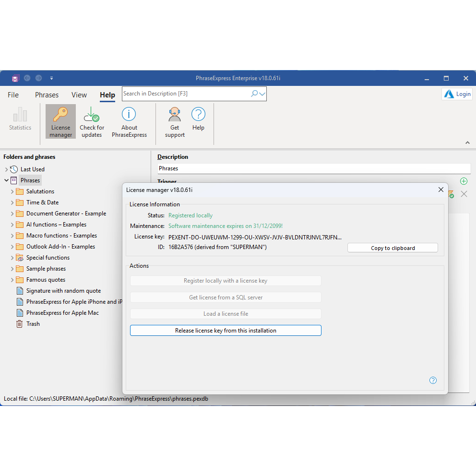Click the Statistics ribbon icon
476x476 pixels.
coord(20,119)
